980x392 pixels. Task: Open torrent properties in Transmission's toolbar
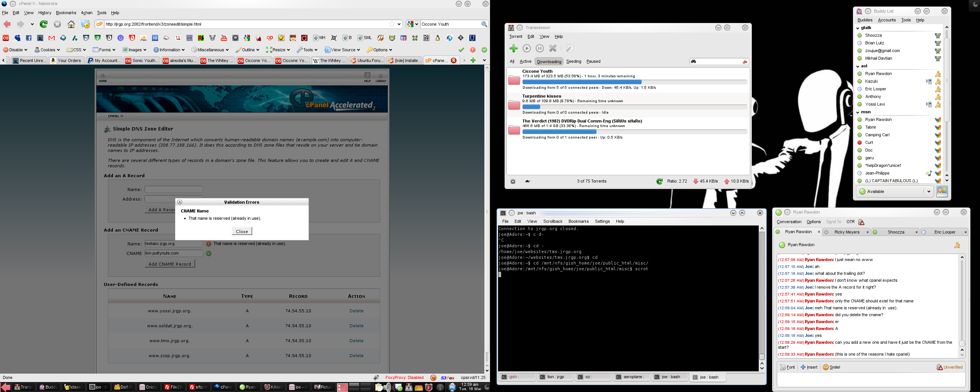[x=570, y=48]
